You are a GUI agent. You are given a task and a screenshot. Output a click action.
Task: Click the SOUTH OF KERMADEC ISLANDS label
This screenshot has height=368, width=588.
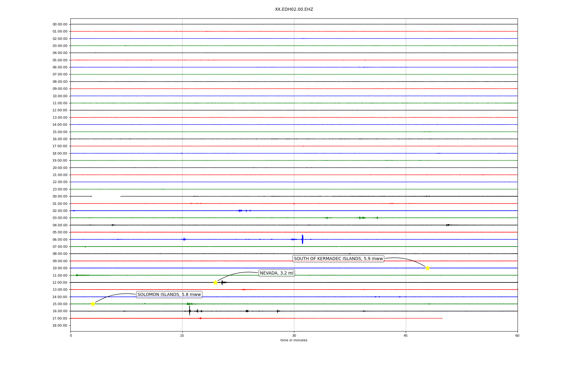pyautogui.click(x=338, y=259)
